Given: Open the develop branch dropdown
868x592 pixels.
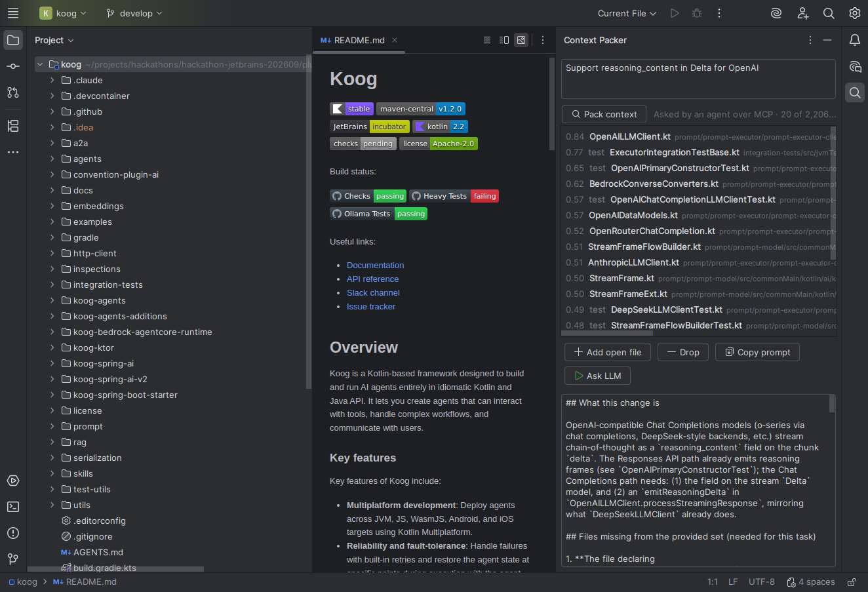Looking at the screenshot, I should coord(134,13).
